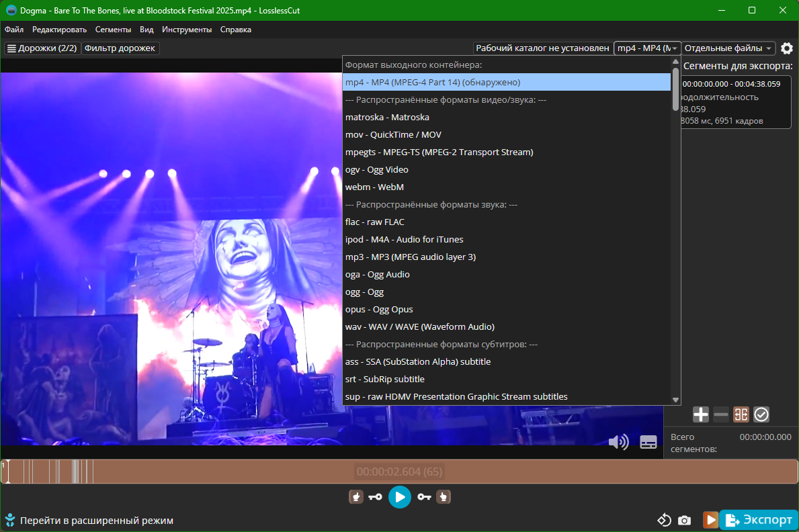
Task: Click the checkmark circle segments icon
Action: coord(761,414)
